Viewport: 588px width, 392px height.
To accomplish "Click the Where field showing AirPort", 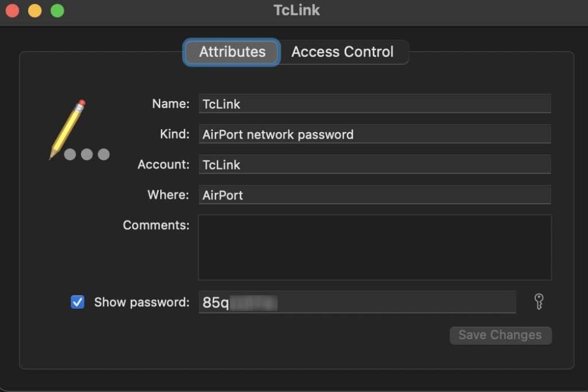I will pyautogui.click(x=373, y=195).
